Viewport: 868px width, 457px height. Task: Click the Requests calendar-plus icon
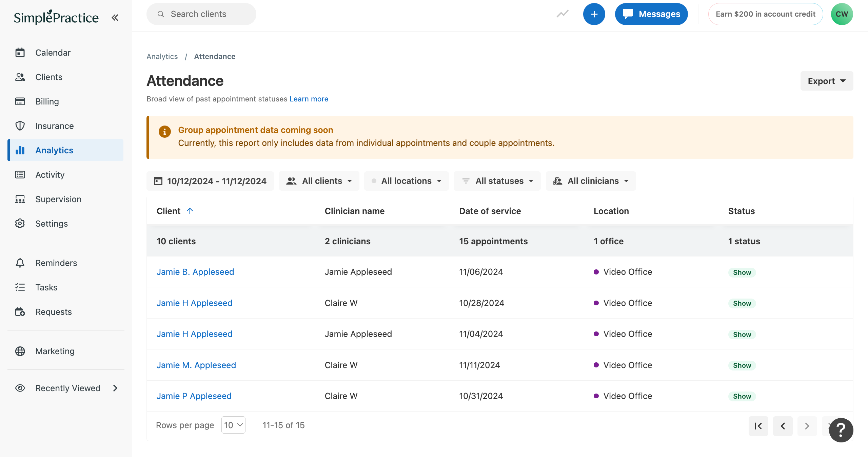pos(20,312)
